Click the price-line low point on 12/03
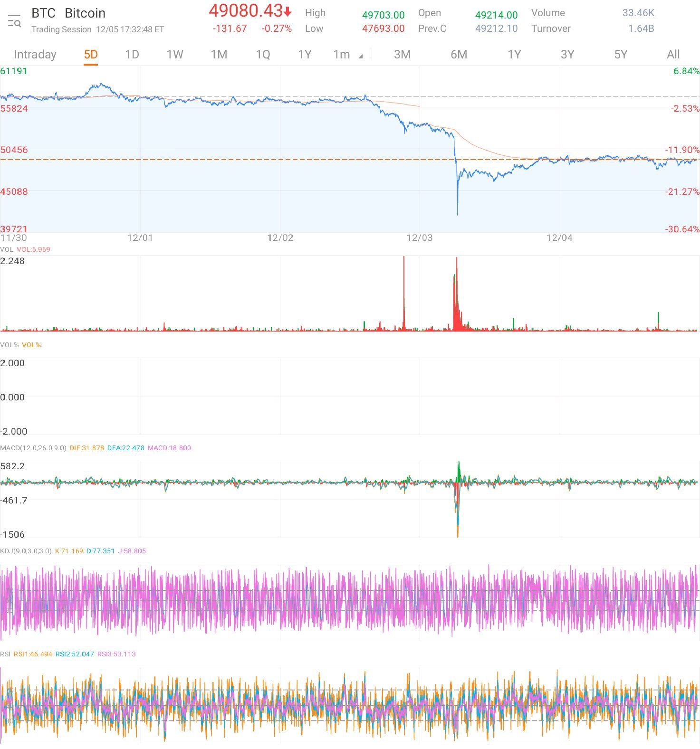Screen dimensions: 700x749 (x=457, y=214)
